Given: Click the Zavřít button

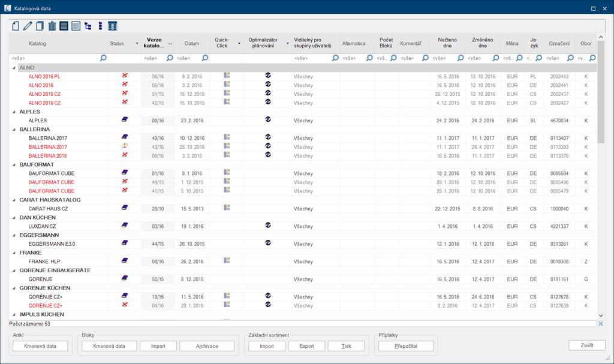Looking at the screenshot, I should [x=587, y=345].
